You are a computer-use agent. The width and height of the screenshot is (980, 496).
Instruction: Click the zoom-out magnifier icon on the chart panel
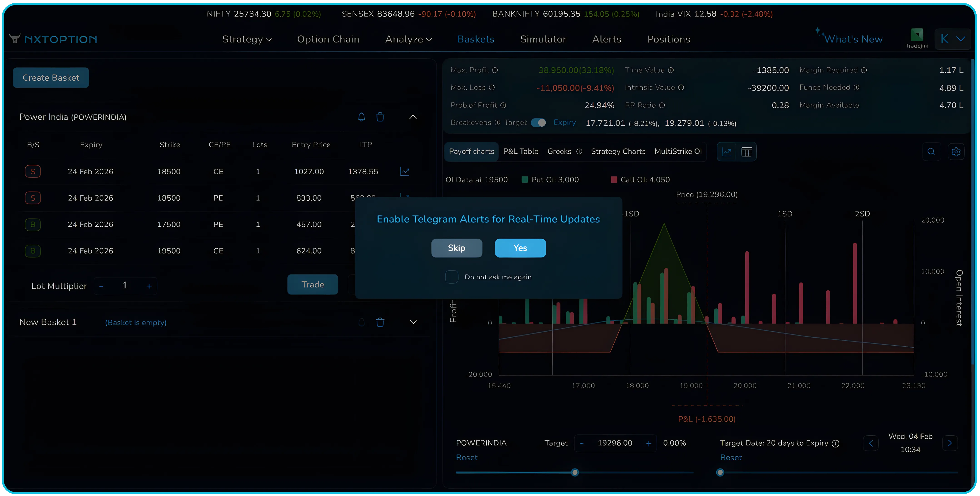click(932, 152)
